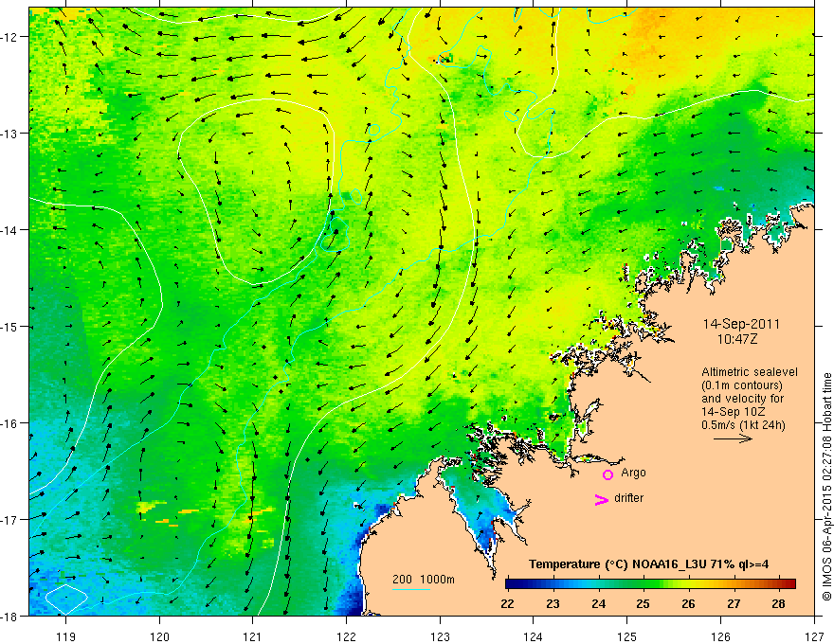The width and height of the screenshot is (834, 644).
Task: Click latitude axis label '-18'
Action: click(x=9, y=617)
